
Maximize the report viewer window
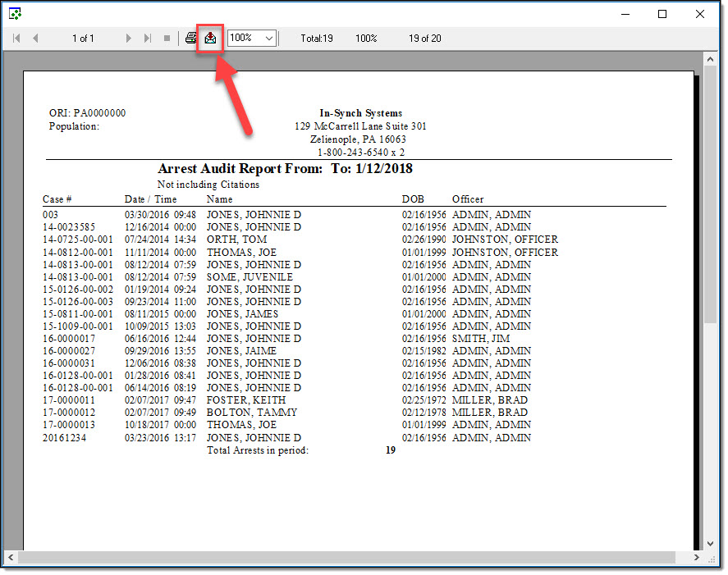click(x=662, y=14)
